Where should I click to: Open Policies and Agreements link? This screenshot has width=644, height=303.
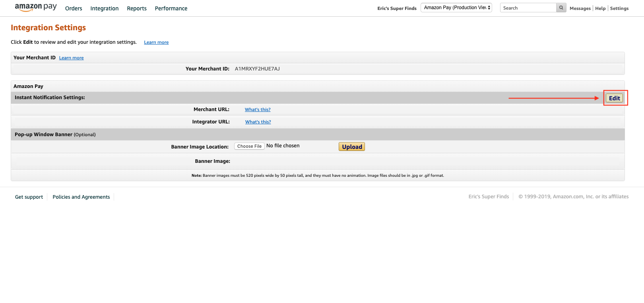point(81,197)
